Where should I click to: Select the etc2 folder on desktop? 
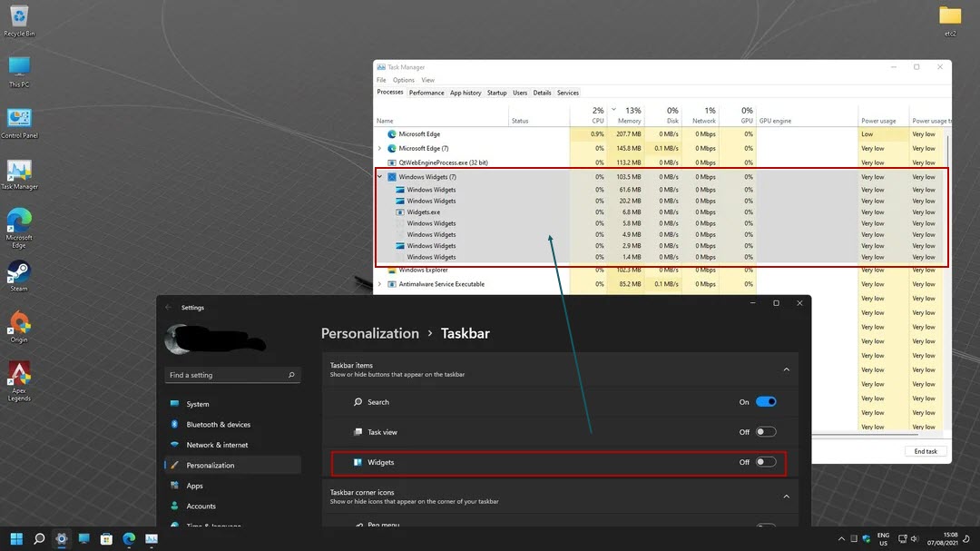[x=950, y=20]
